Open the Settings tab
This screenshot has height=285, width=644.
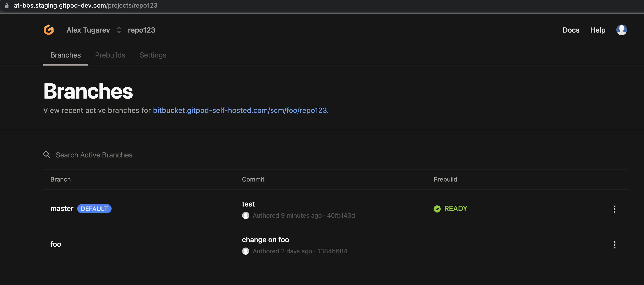coord(153,55)
